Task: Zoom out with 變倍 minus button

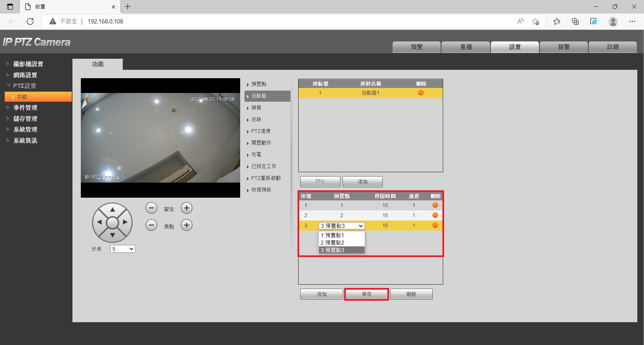Action: tap(151, 208)
